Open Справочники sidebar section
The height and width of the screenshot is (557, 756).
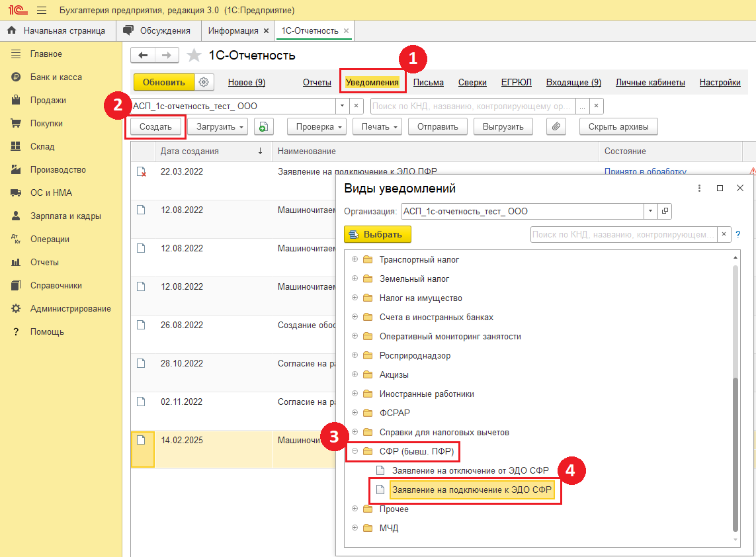click(x=56, y=286)
